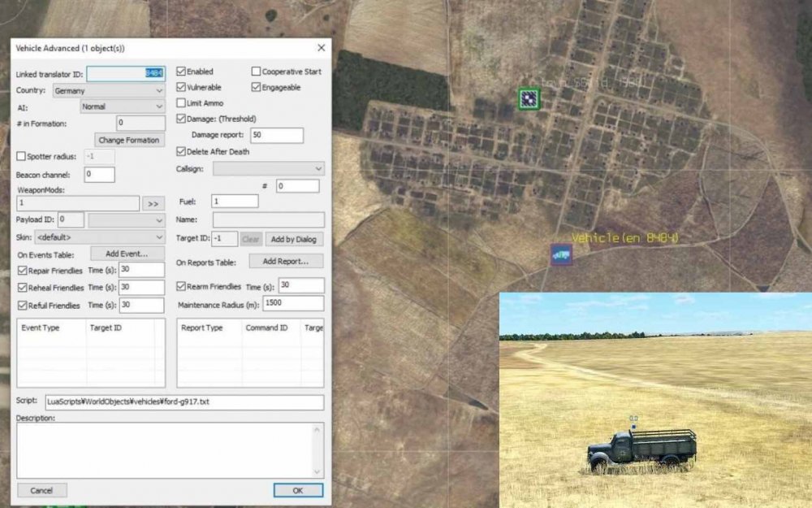The width and height of the screenshot is (812, 508).
Task: Click the Maintenance Radius field
Action: (x=293, y=303)
